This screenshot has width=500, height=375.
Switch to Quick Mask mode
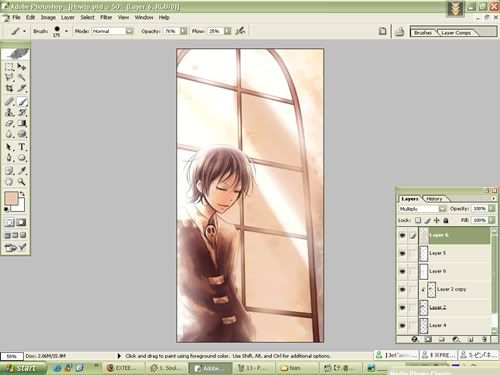(21, 222)
